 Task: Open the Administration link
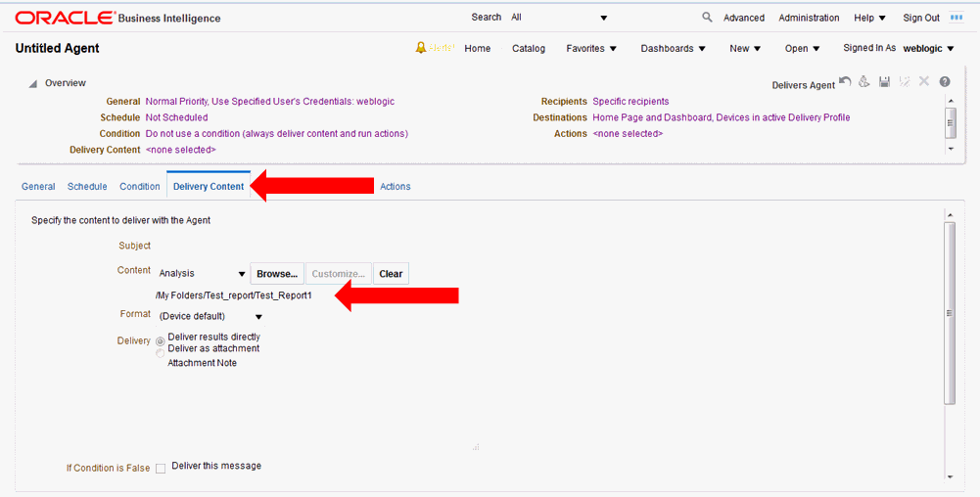[x=809, y=19]
